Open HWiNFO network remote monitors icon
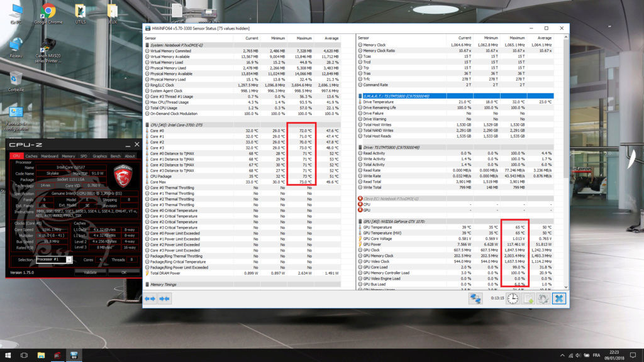Image resolution: width=644 pixels, height=362 pixels. click(475, 299)
